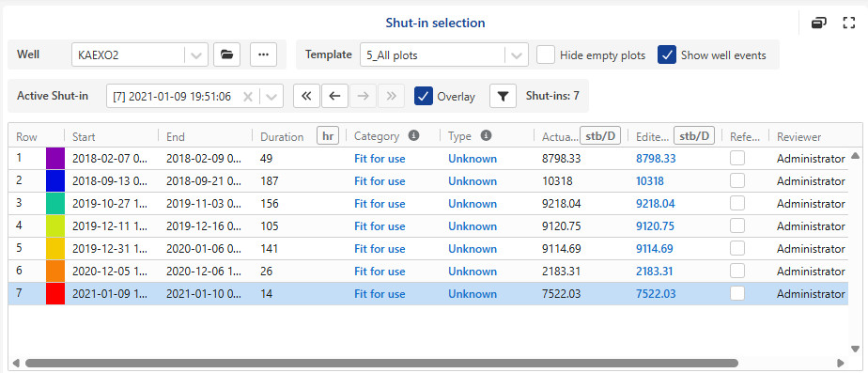Sort by Reviewer column header
The image size is (868, 373).
[x=798, y=136]
